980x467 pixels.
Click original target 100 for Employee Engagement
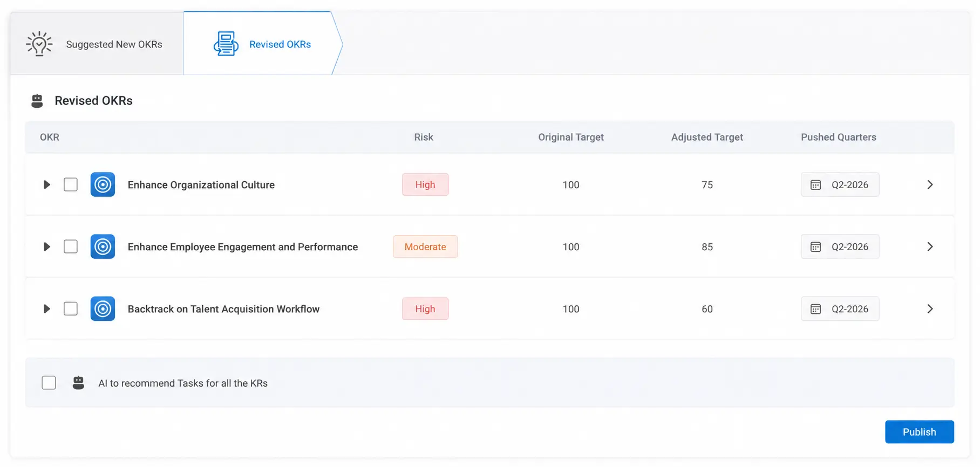click(571, 247)
